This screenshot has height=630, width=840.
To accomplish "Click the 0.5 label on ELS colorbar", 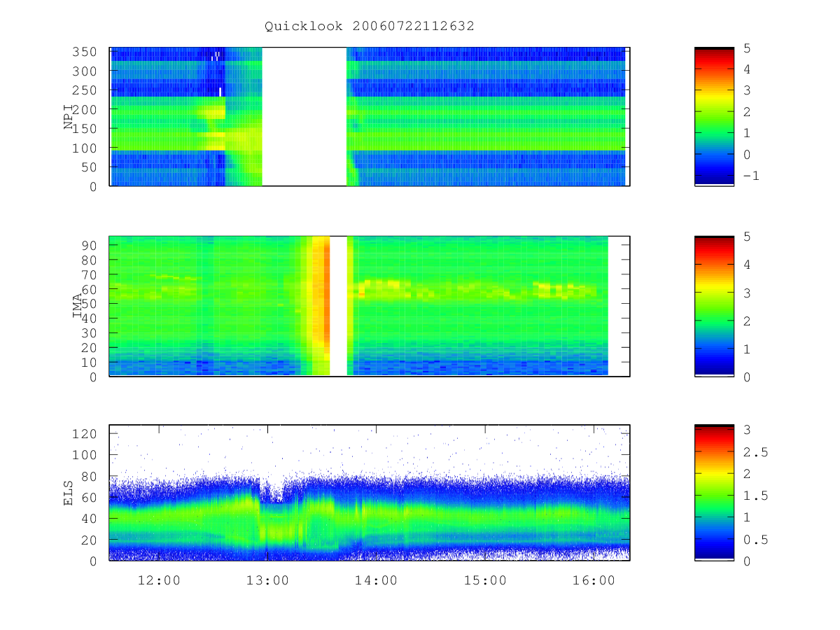I will click(755, 540).
